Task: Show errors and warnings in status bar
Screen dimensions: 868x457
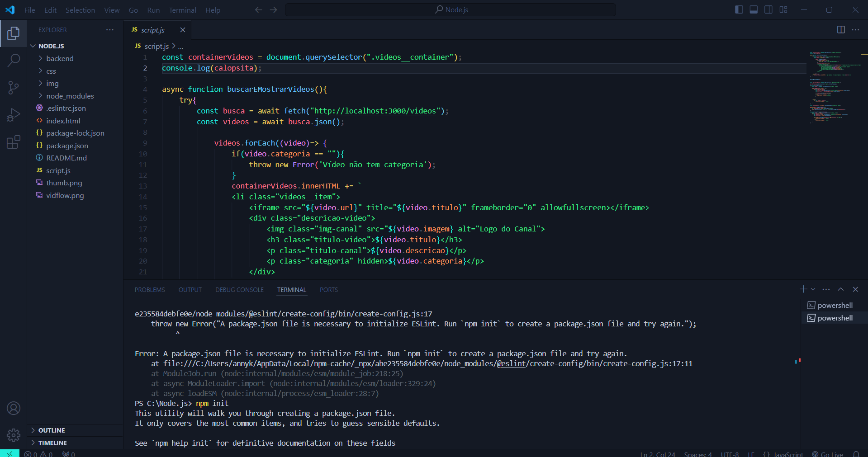Action: [39, 454]
